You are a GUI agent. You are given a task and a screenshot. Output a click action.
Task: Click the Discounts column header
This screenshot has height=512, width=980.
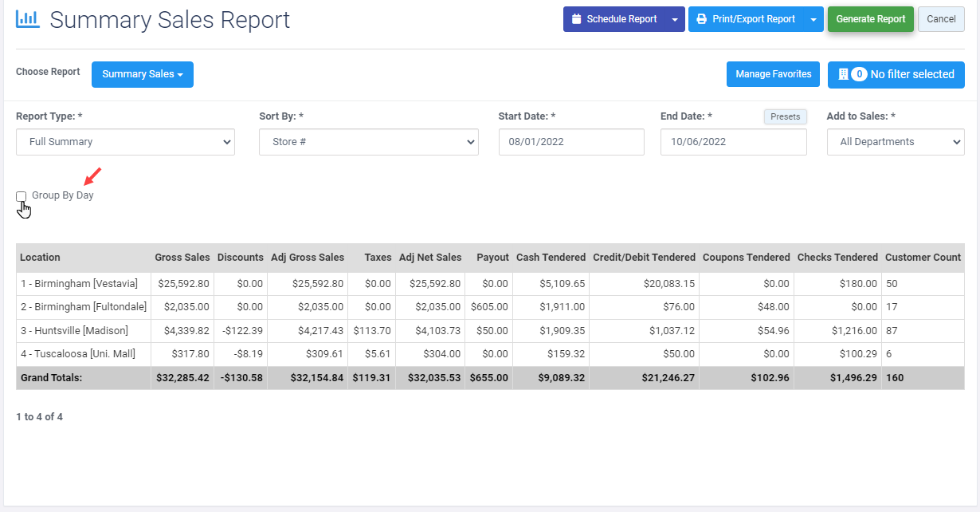(x=240, y=258)
